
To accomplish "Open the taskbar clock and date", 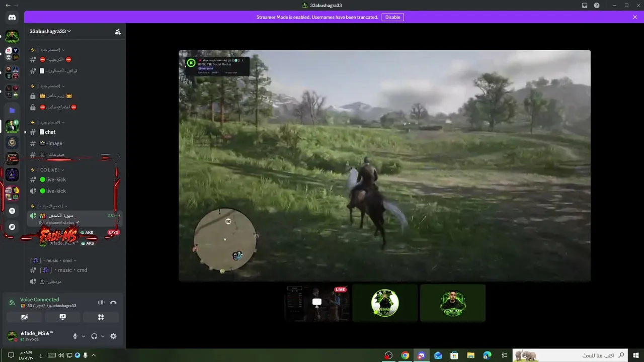I will tap(26, 355).
